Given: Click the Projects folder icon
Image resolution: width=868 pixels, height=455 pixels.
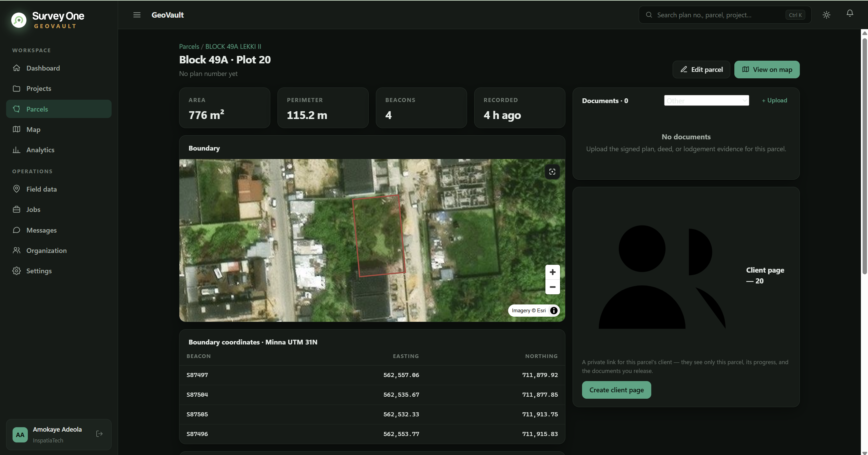Looking at the screenshot, I should [x=16, y=88].
